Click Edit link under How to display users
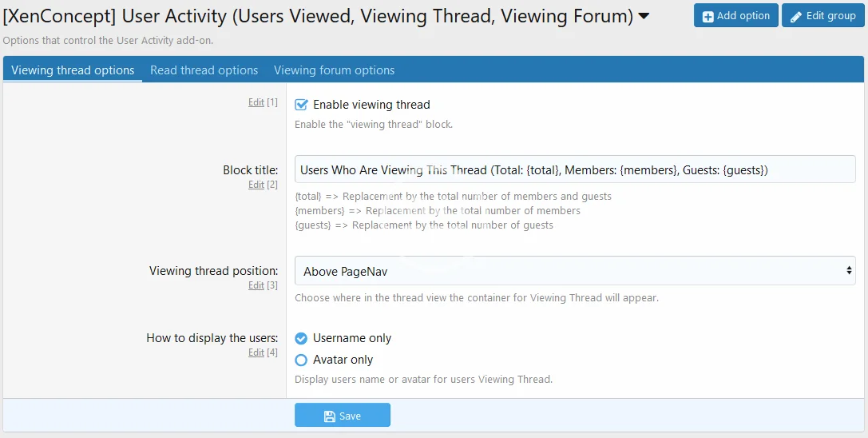868x438 pixels. coord(256,352)
